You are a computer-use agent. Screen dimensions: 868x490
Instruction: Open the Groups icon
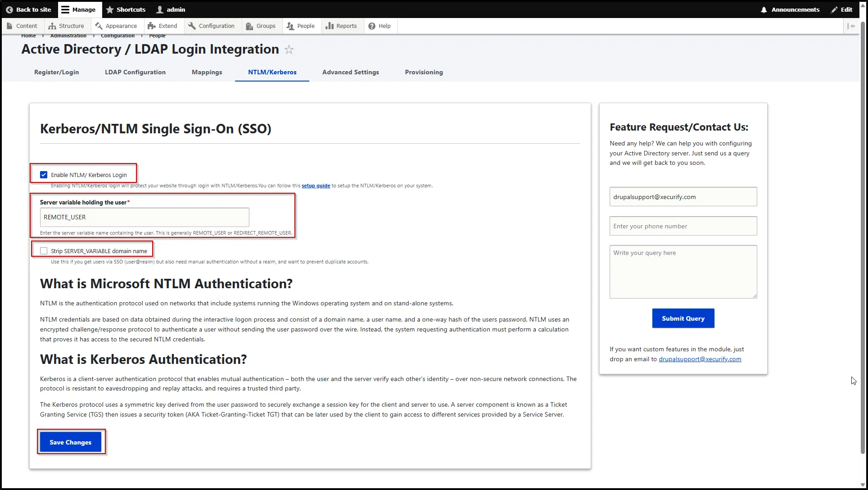(x=249, y=26)
